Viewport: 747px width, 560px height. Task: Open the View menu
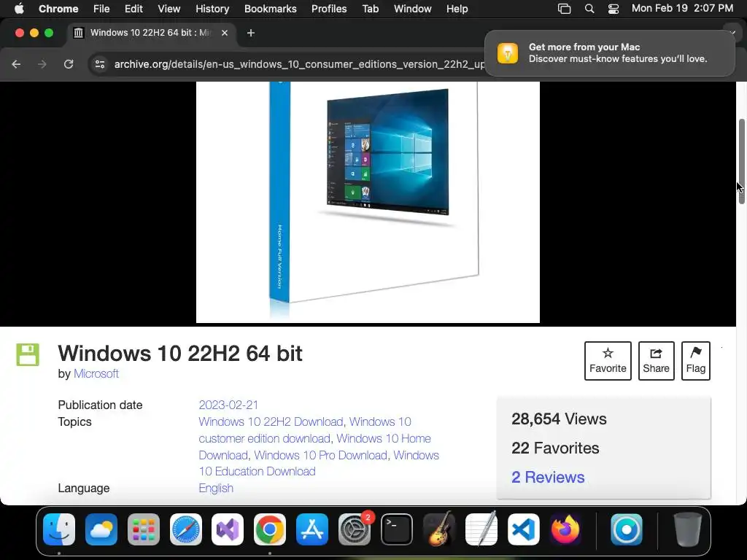pyautogui.click(x=169, y=9)
